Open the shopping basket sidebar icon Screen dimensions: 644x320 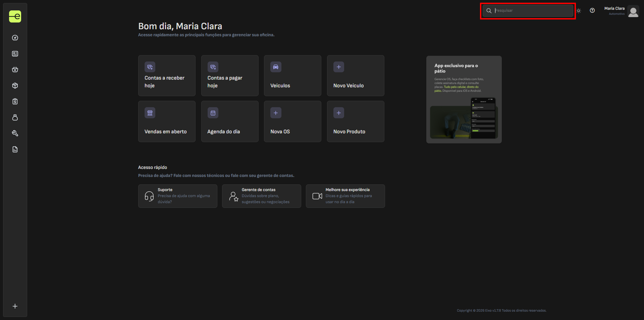click(15, 70)
